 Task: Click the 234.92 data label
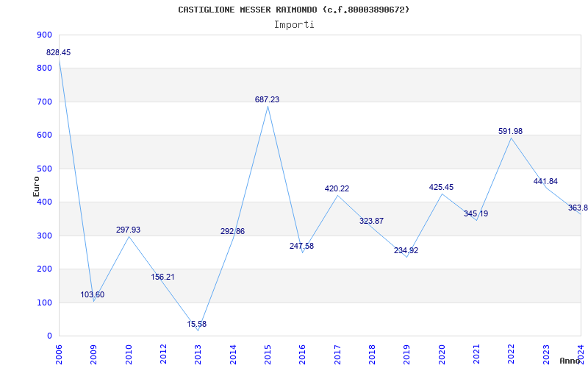tap(406, 250)
